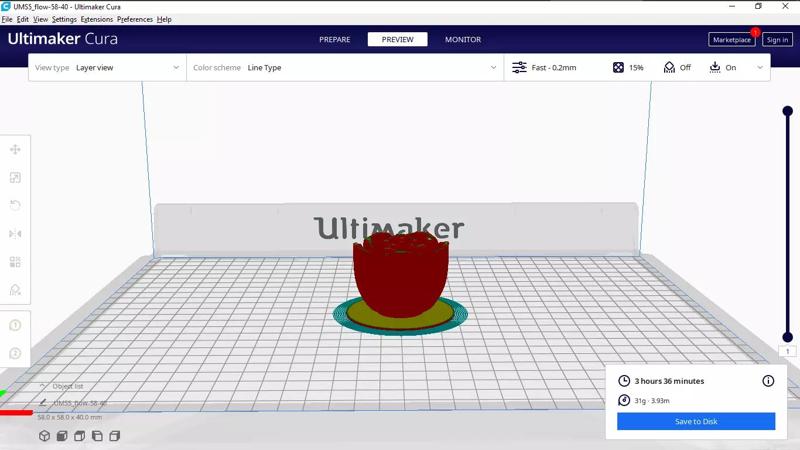The image size is (800, 450).
Task: Select the Scale tool icon
Action: 15,178
